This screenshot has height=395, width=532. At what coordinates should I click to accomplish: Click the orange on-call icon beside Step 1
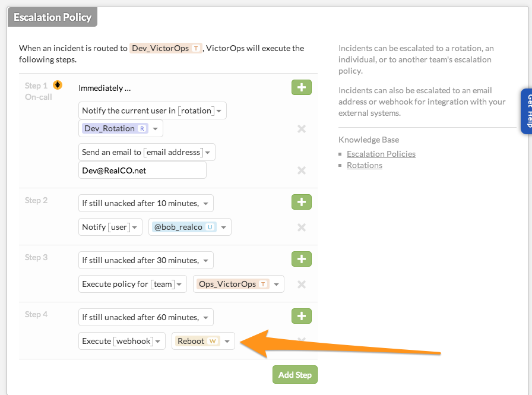pos(58,86)
